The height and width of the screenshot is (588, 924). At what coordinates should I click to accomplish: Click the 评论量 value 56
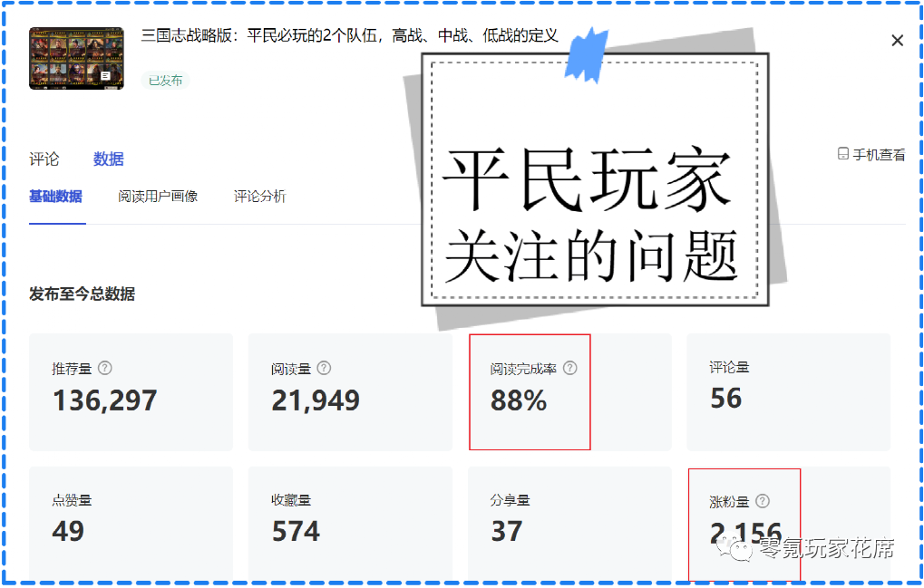click(x=726, y=399)
